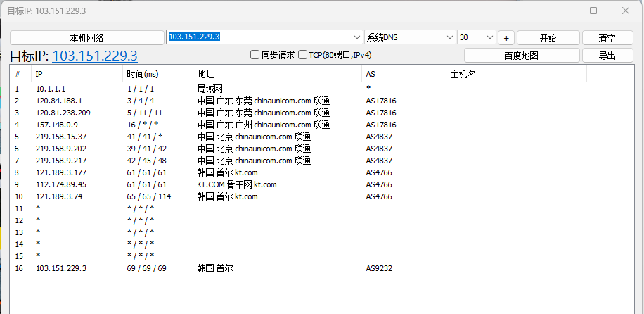Select IP 219.158.9.202 in hop 6
The width and height of the screenshot is (644, 314).
tap(61, 148)
